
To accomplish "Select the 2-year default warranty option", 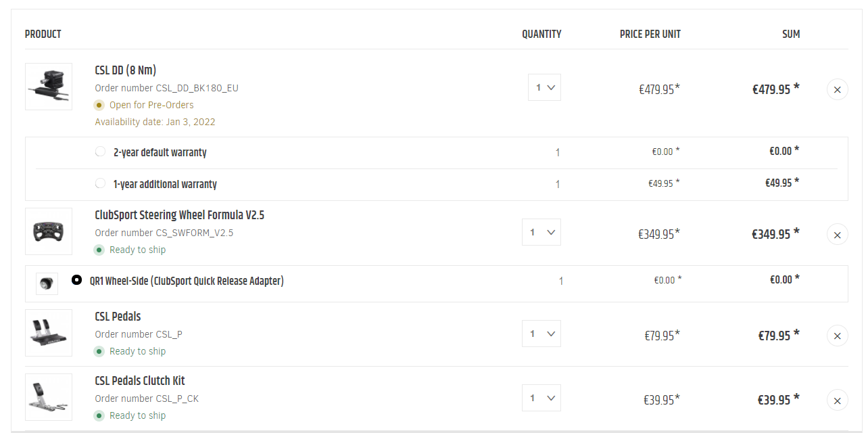I will [100, 152].
